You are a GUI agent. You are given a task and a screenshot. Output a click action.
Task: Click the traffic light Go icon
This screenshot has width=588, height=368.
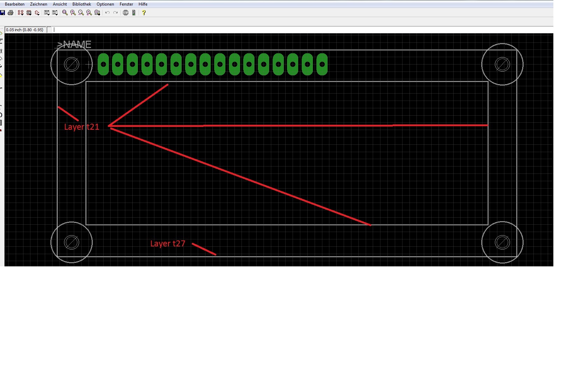pos(134,13)
